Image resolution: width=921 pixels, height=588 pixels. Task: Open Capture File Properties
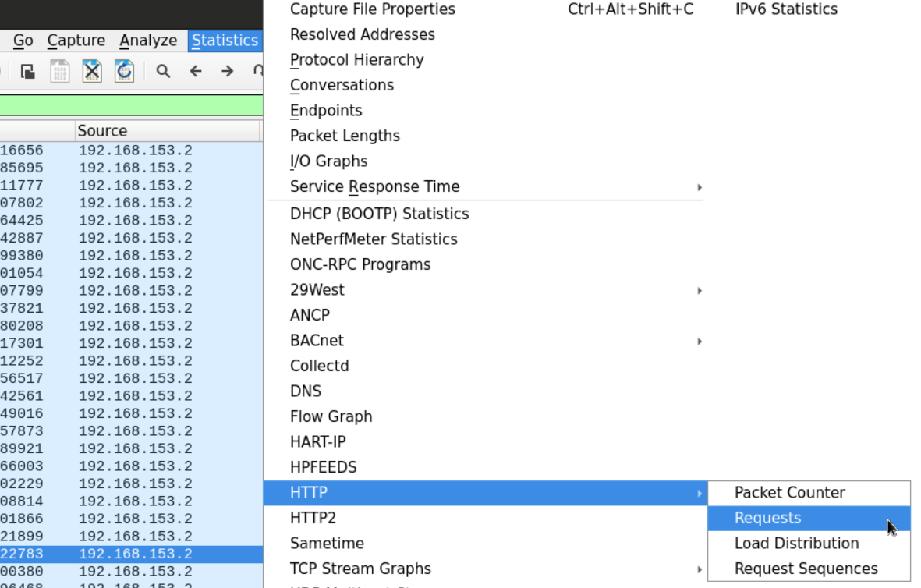(x=373, y=9)
